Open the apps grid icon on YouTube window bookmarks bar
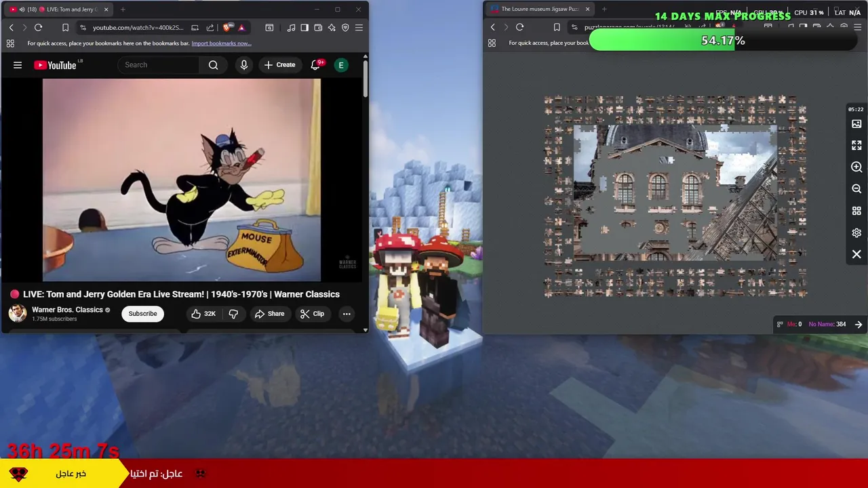 point(10,43)
